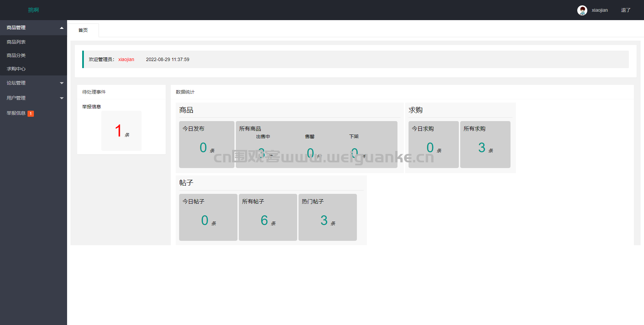Screen dimensions: 644x325
Task: Open the 所有商品 statistics card
Action: (317, 145)
